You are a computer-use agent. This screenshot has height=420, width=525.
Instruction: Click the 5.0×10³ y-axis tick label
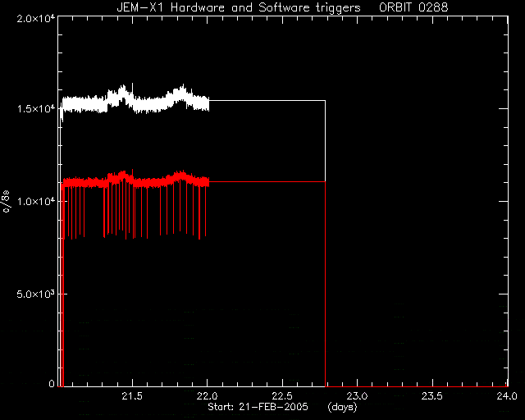(36, 294)
